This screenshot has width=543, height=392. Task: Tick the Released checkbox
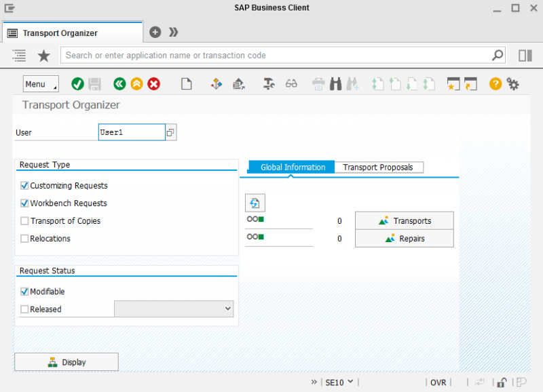point(24,309)
